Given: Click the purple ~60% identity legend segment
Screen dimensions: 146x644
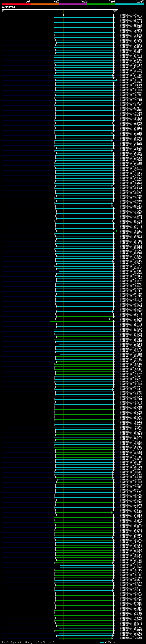Looking at the screenshot, I should tap(73, 4).
